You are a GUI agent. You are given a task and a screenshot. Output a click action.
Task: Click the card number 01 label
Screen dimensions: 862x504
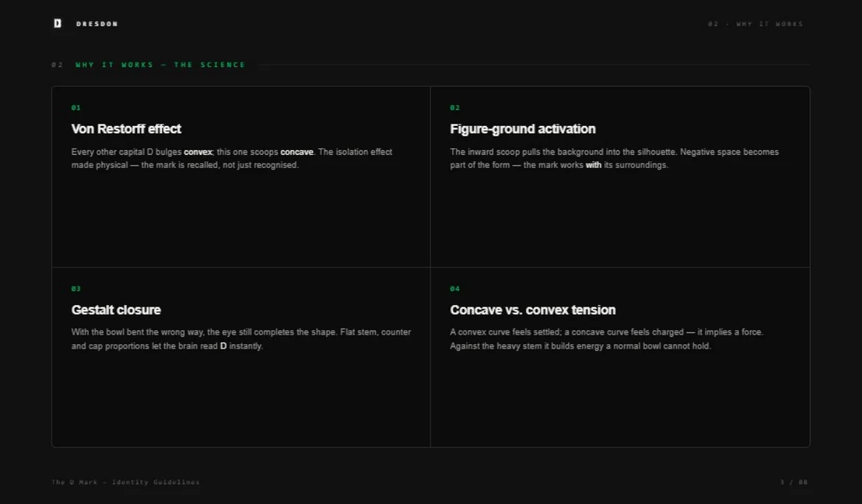[x=76, y=108]
